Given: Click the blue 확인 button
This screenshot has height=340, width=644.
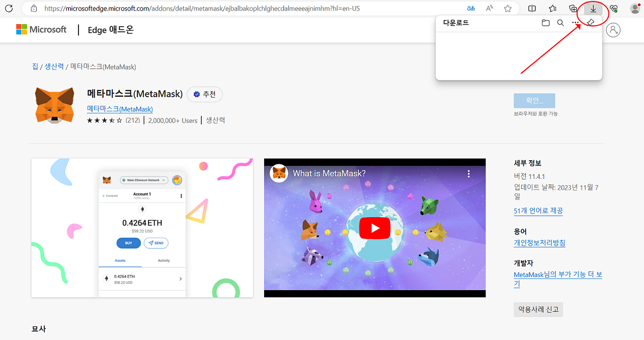Looking at the screenshot, I should [534, 100].
